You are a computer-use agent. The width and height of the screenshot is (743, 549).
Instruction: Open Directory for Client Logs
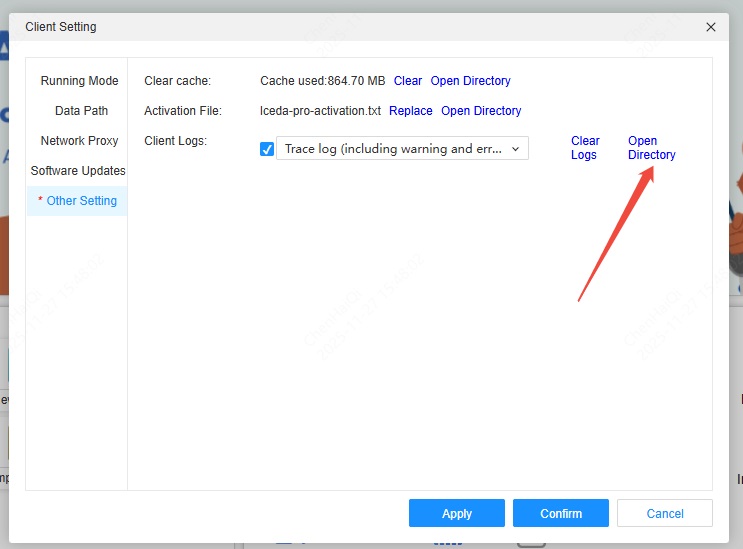(651, 148)
